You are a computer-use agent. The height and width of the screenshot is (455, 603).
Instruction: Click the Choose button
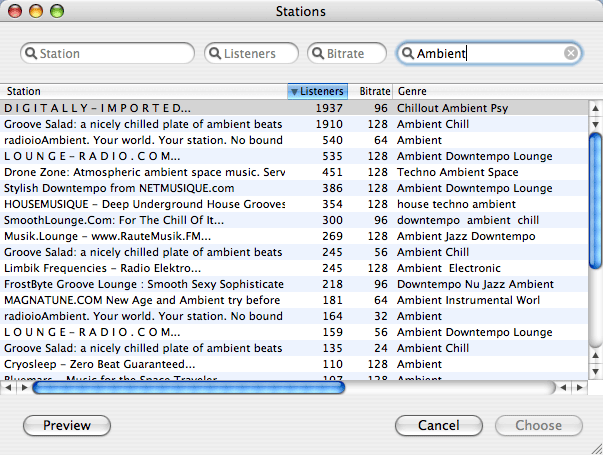[x=539, y=425]
